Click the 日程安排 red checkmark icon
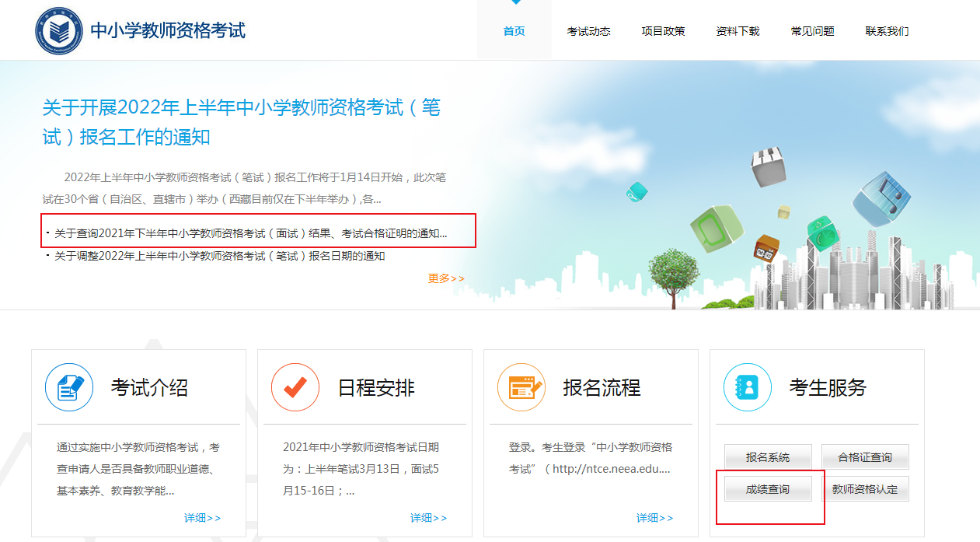980x542 pixels. coord(295,387)
